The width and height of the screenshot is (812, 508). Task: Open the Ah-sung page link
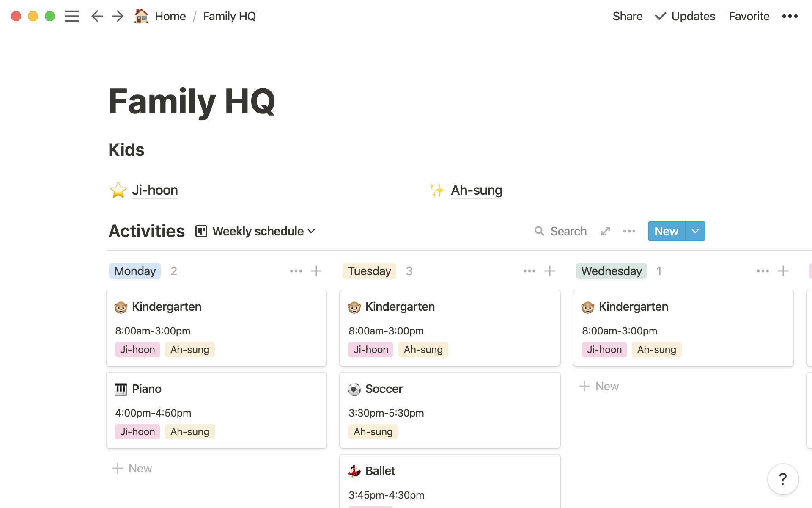click(477, 190)
